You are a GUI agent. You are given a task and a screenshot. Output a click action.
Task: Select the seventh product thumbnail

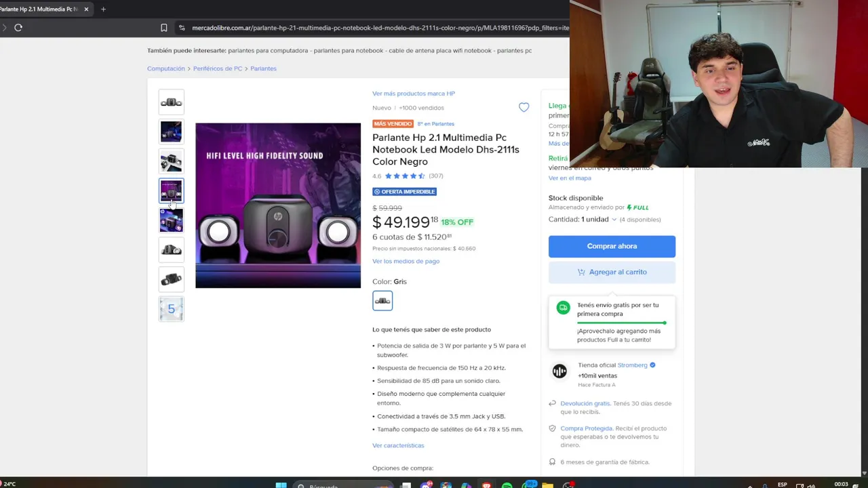[171, 279]
